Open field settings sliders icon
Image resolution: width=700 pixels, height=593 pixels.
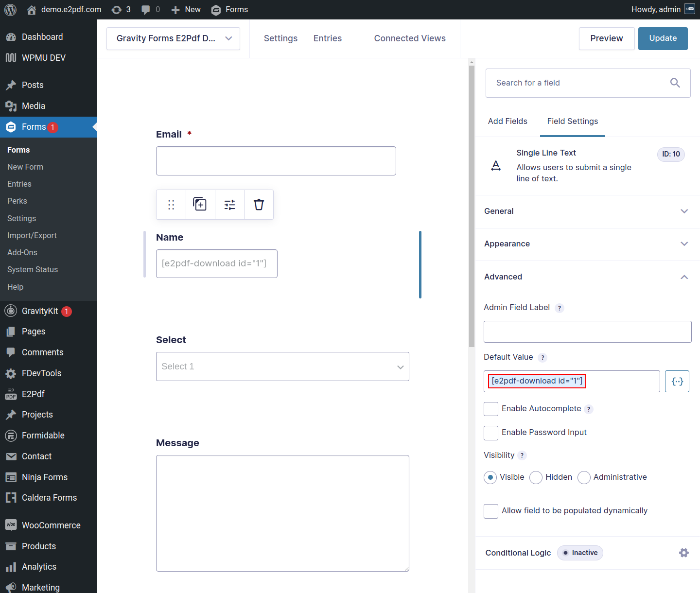point(229,205)
